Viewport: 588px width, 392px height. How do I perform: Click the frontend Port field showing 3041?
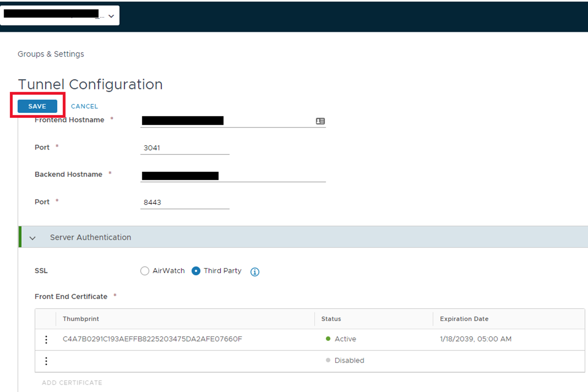point(185,148)
